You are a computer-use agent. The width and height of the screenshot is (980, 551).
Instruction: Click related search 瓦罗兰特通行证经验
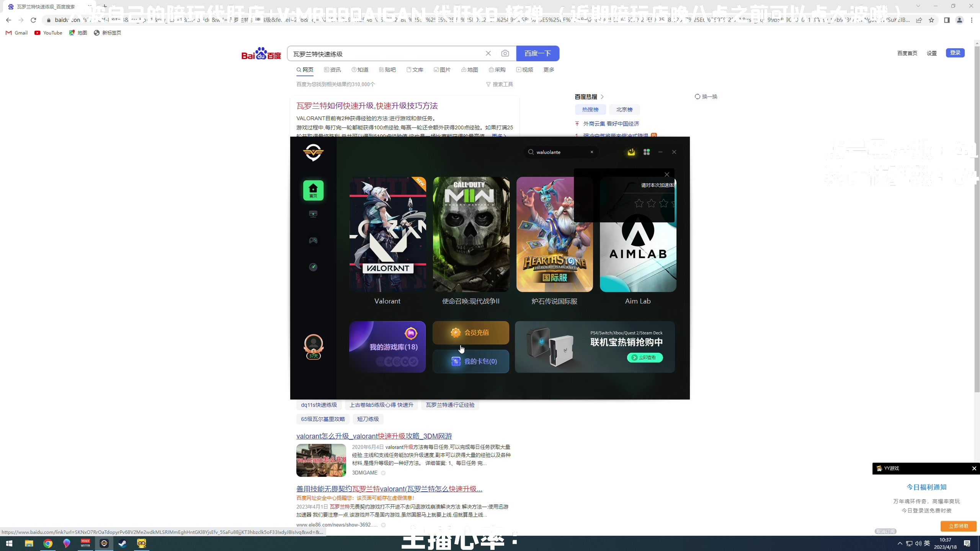coord(450,405)
